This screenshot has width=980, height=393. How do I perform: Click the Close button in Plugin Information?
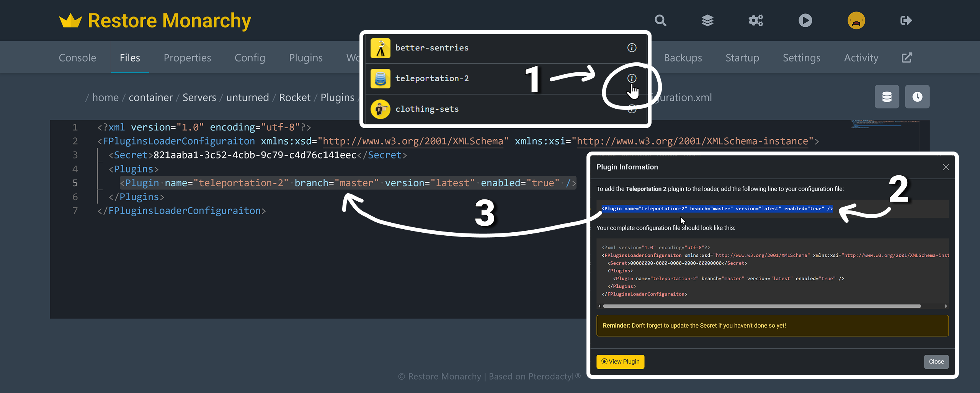[x=936, y=362]
